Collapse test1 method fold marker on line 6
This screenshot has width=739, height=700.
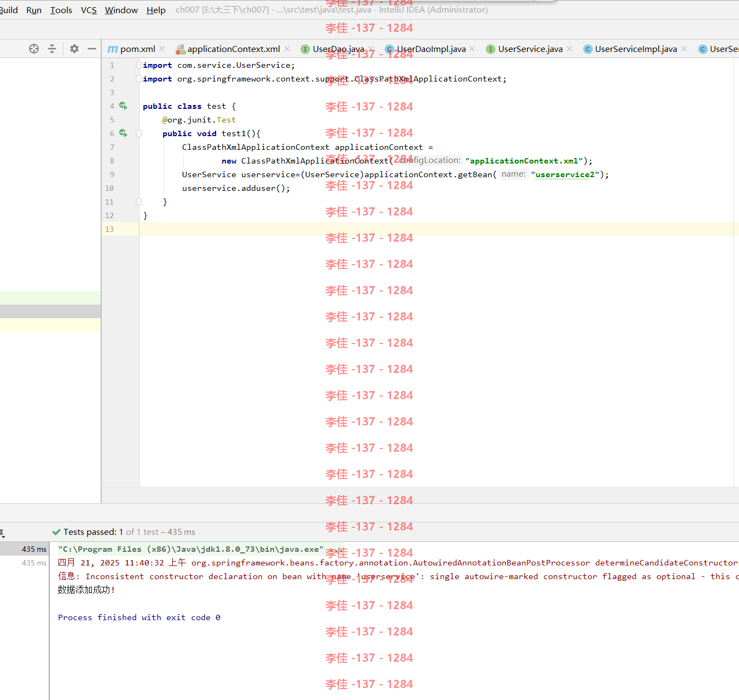[139, 133]
